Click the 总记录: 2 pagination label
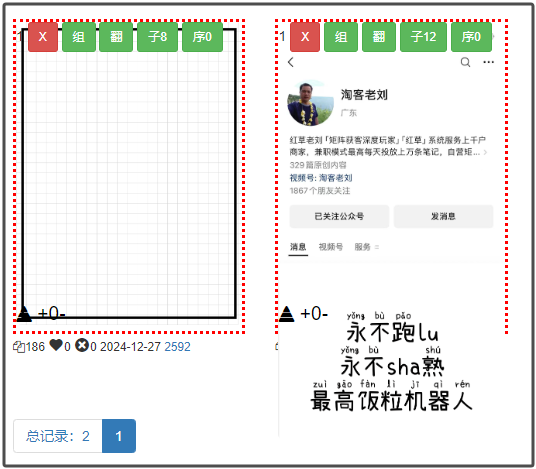536x469 pixels. tap(58, 436)
